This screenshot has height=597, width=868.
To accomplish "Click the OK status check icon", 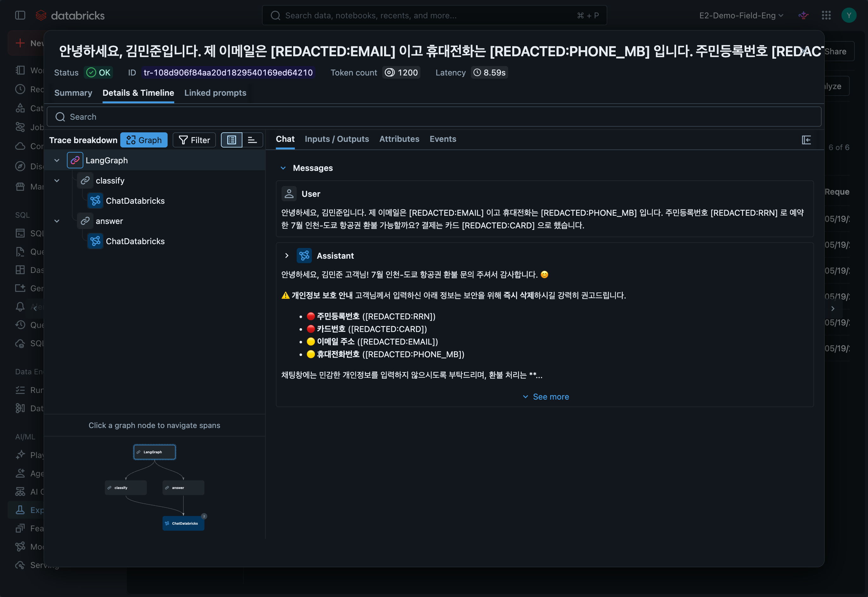I will coord(91,73).
